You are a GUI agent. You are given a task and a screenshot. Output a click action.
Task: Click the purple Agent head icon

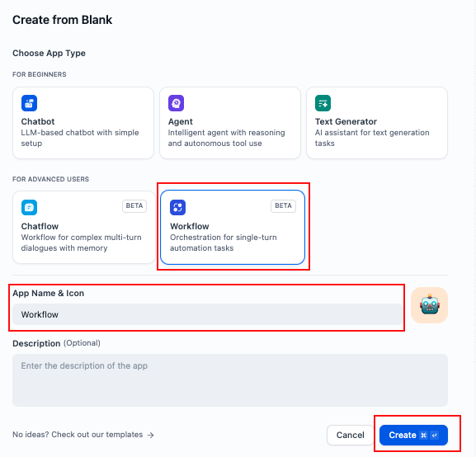[176, 103]
